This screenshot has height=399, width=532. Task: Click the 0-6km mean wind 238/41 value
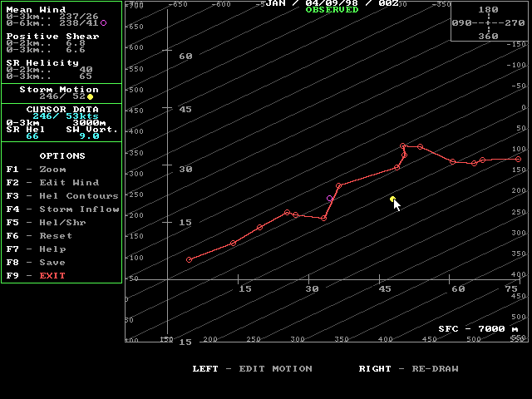(79, 23)
